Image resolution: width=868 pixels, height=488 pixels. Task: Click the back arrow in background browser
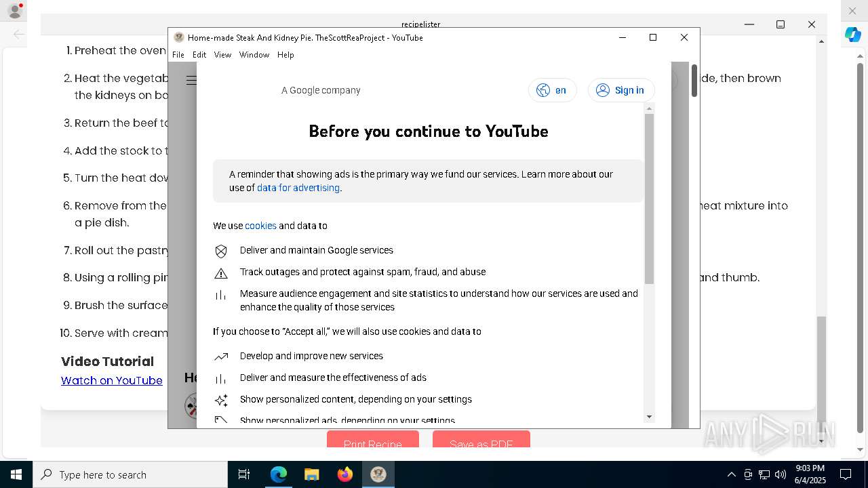click(x=19, y=34)
